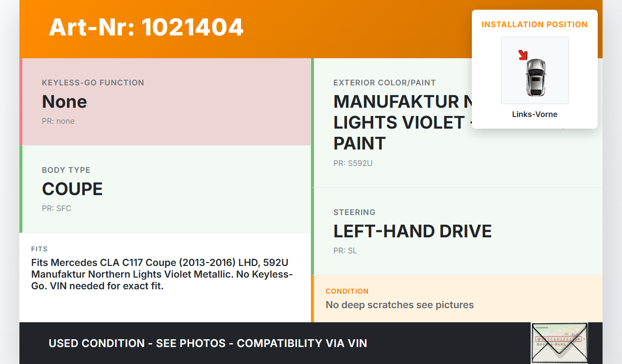Click the used condition footer banner text
The width and height of the screenshot is (622, 364).
pos(208,344)
